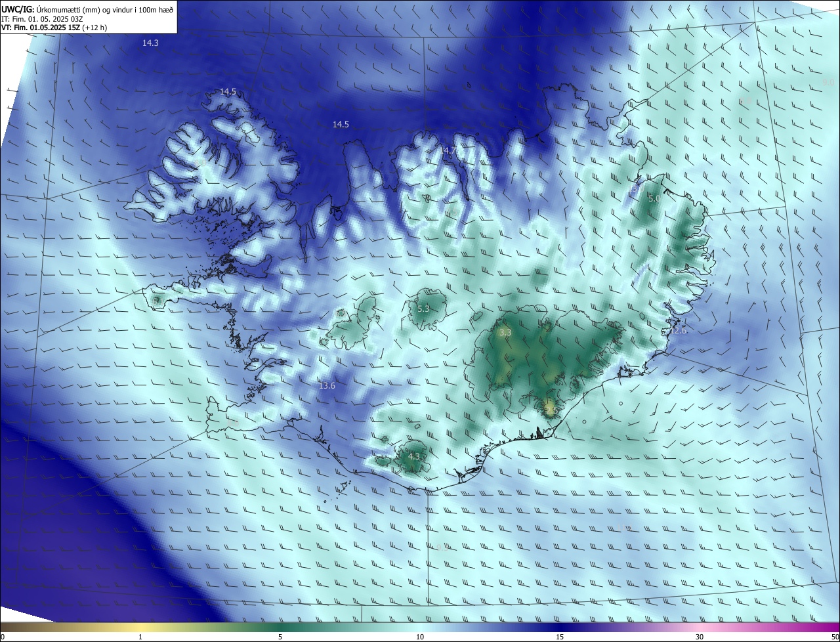Click the 12.6 value label on the east coast

(678, 331)
